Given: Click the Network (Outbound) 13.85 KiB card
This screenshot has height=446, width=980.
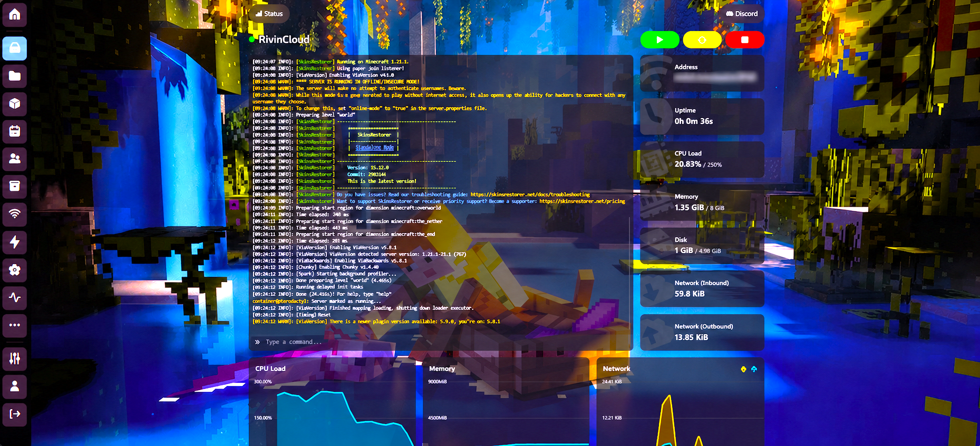Looking at the screenshot, I should tap(702, 332).
